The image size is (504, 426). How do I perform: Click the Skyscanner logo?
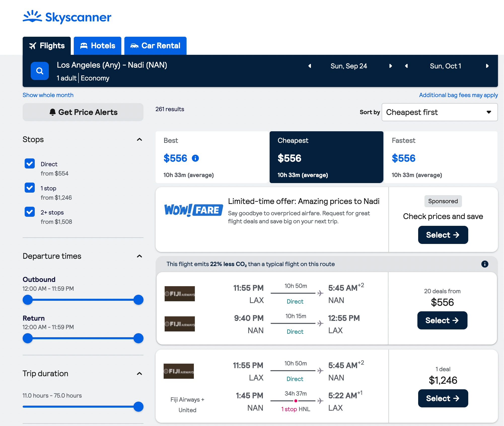coord(67,17)
